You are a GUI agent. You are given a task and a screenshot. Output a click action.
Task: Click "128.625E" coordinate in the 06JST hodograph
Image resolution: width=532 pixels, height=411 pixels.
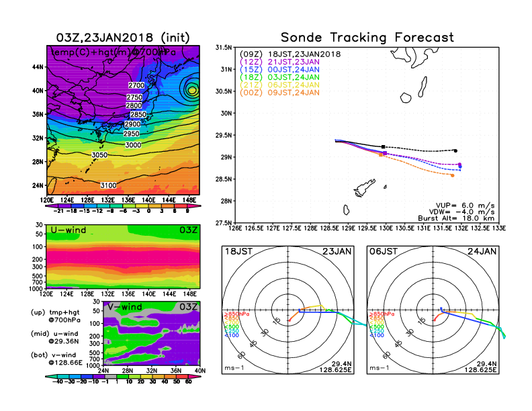click(480, 369)
